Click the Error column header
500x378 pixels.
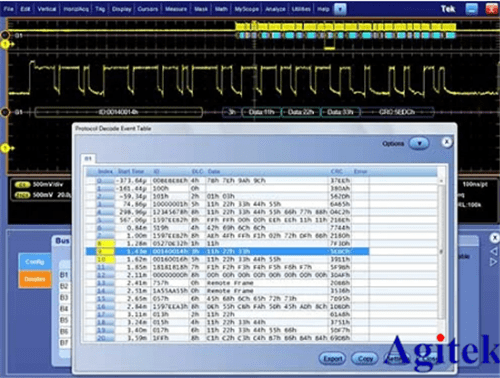[x=360, y=172]
